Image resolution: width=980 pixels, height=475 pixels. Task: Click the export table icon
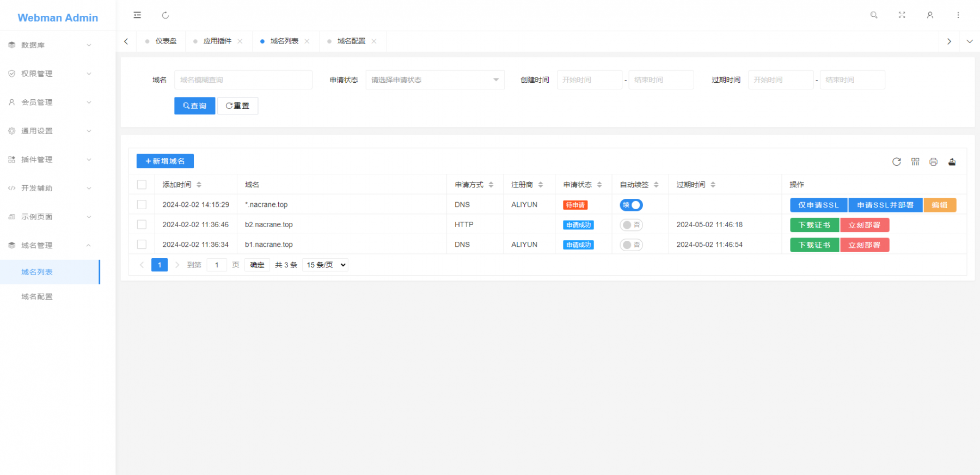click(952, 162)
